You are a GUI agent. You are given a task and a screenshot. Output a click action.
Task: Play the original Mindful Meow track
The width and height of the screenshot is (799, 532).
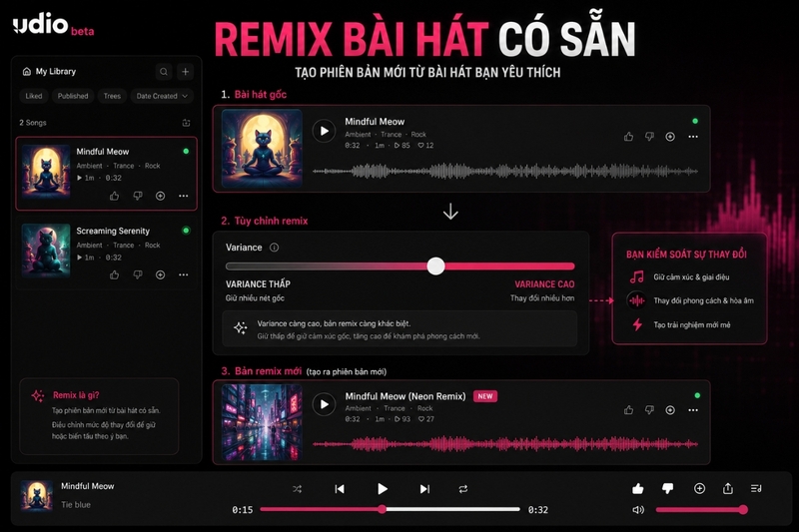point(324,131)
